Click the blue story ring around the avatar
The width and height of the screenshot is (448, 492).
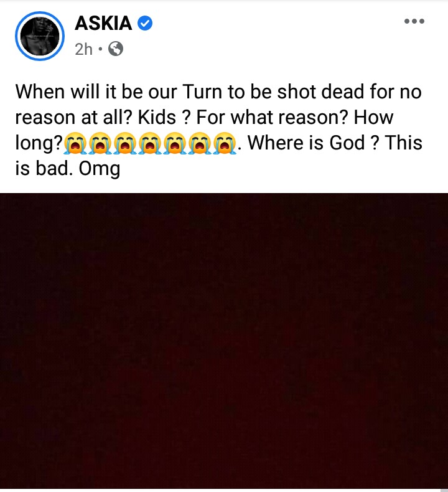tap(40, 36)
